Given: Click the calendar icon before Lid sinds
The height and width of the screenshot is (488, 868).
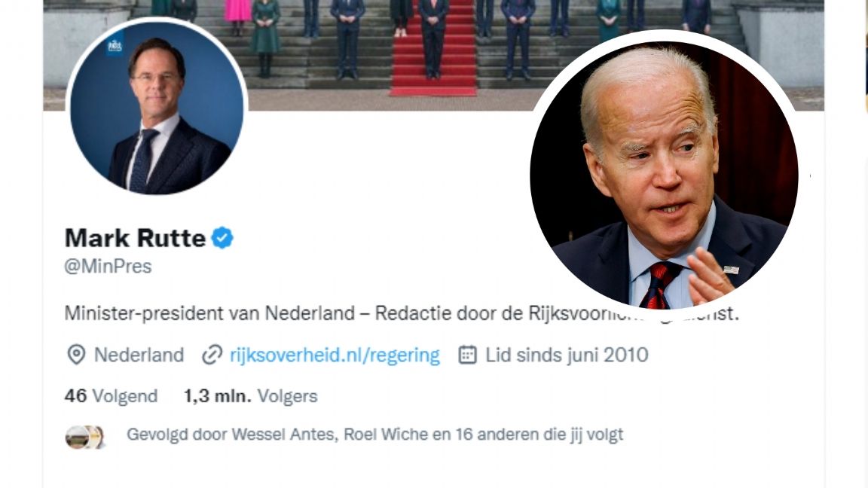Looking at the screenshot, I should (467, 355).
